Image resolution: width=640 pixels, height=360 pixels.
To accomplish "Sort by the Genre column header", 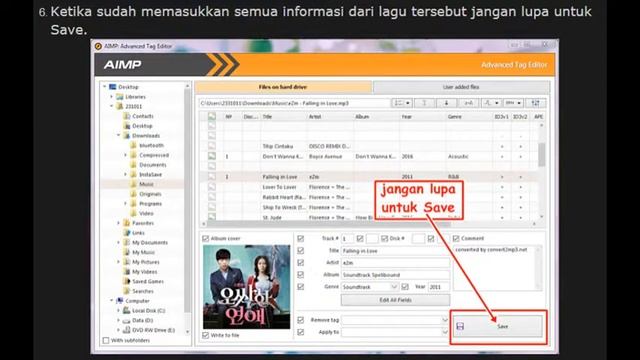I will [469, 117].
